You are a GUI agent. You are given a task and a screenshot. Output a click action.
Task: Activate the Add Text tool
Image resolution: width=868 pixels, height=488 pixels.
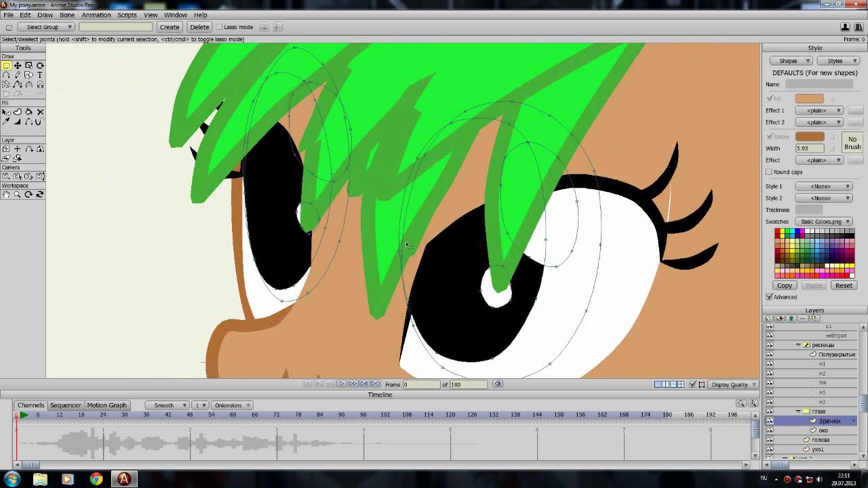coord(40,75)
